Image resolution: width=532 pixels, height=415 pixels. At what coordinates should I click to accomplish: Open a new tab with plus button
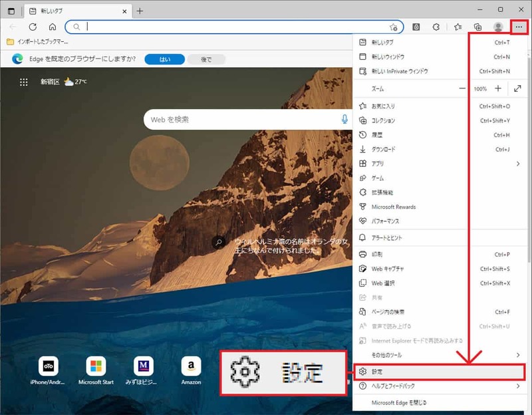140,11
